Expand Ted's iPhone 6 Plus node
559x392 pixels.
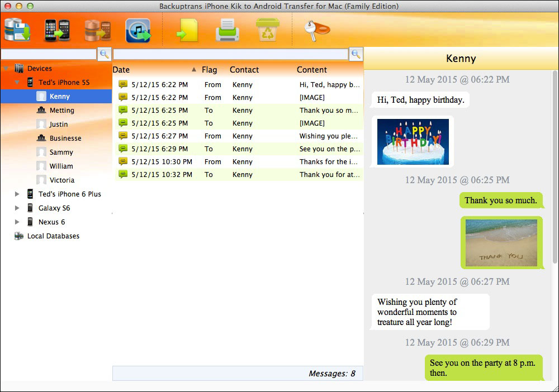(17, 194)
